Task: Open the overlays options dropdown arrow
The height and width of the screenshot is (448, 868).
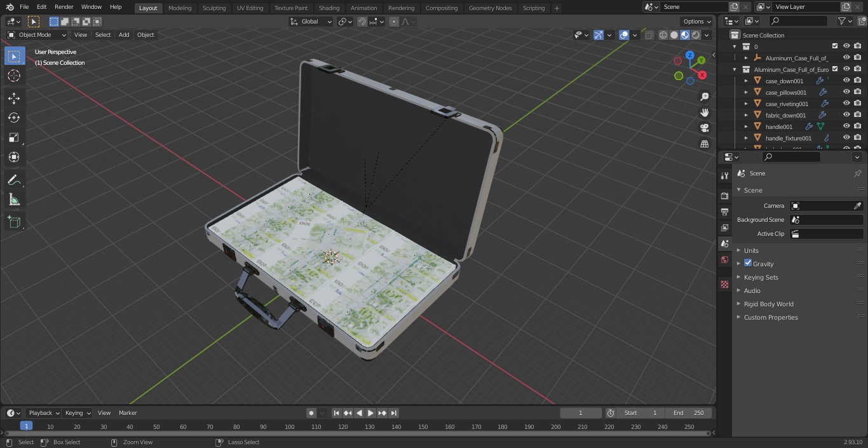Action: point(635,35)
